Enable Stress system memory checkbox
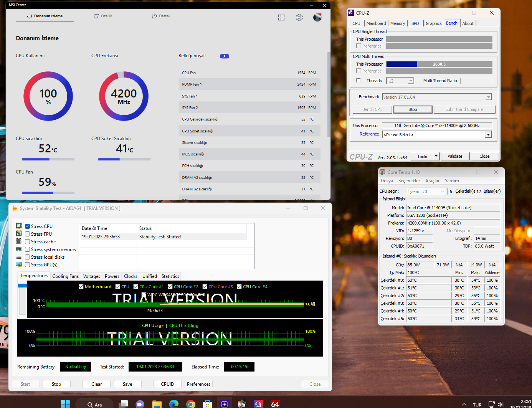532x408 pixels. click(x=28, y=249)
